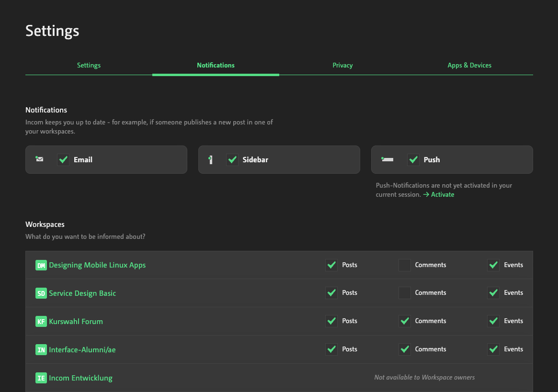This screenshot has width=558, height=392.
Task: Click the email envelope icon
Action: coord(39,159)
